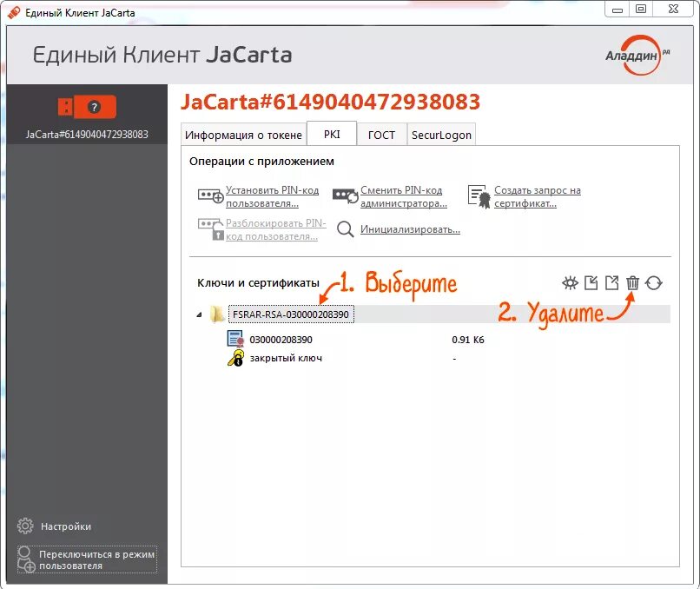The height and width of the screenshot is (589, 700).
Task: Click the certificate request icon
Action: 479,196
